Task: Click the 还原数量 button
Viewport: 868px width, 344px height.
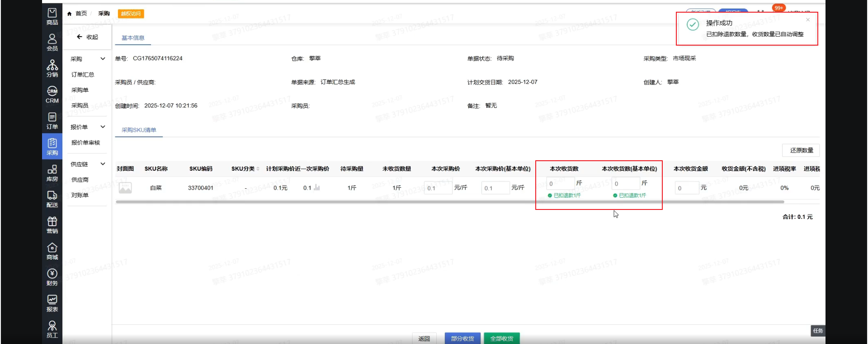Action: coord(801,150)
